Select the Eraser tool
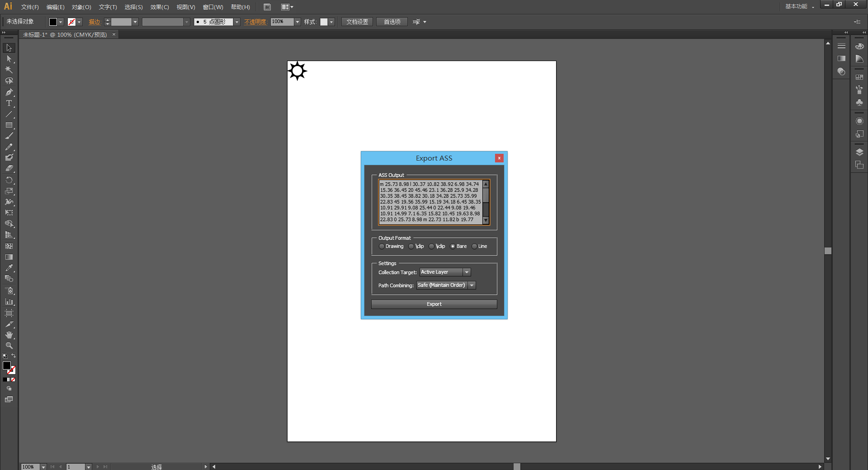The image size is (868, 470). tap(9, 168)
